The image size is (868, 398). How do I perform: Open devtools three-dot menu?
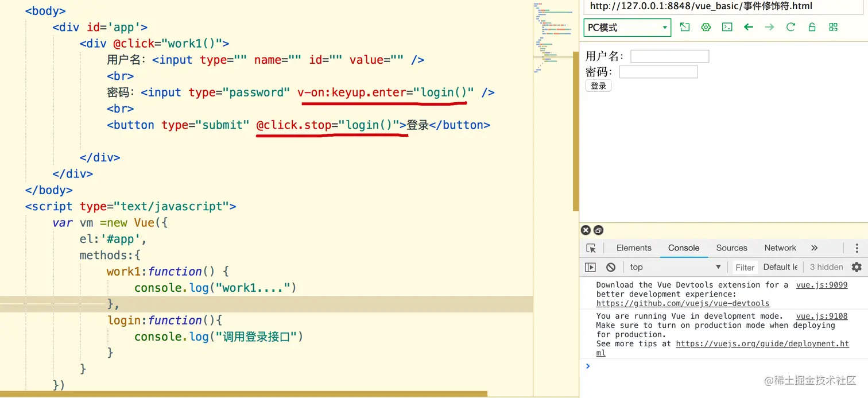(857, 248)
